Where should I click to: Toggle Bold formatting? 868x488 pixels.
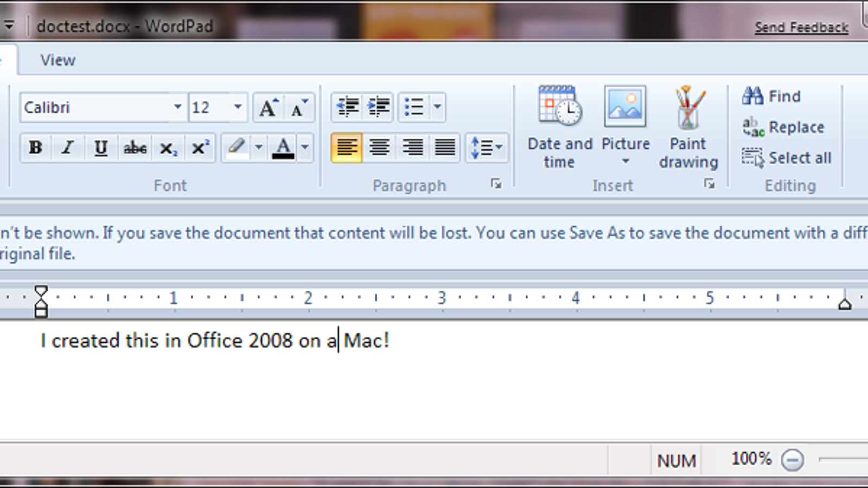pos(36,147)
